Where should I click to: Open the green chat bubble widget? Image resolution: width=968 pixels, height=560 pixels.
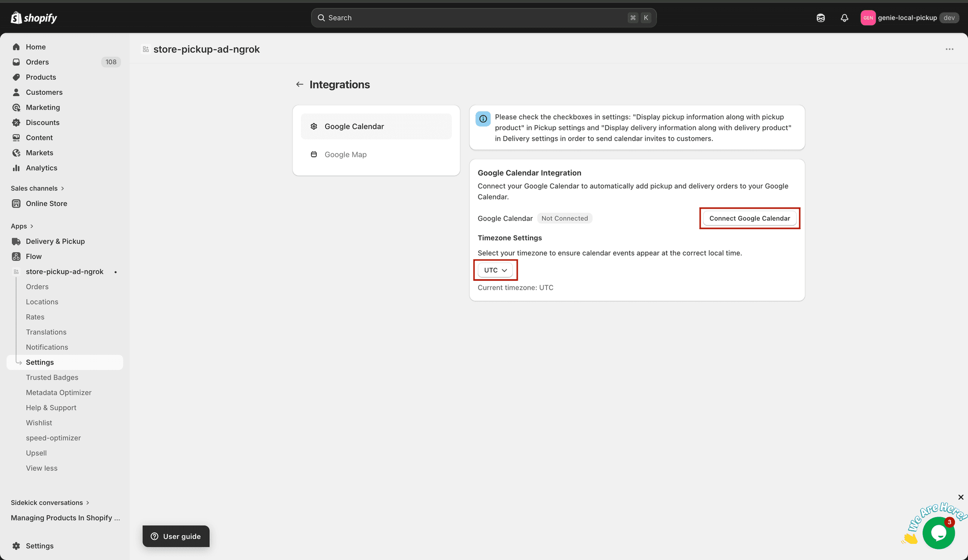point(938,533)
